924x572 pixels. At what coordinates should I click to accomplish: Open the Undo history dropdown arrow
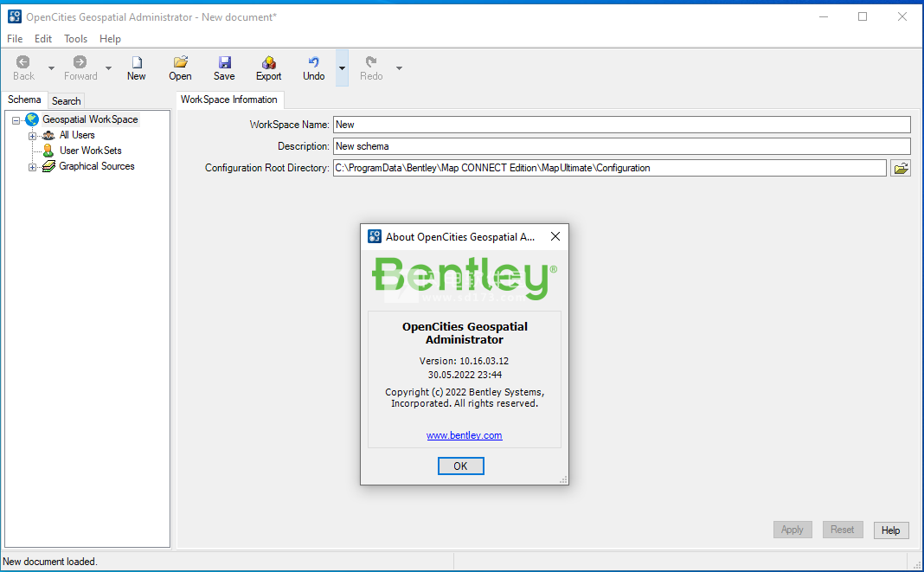[343, 68]
